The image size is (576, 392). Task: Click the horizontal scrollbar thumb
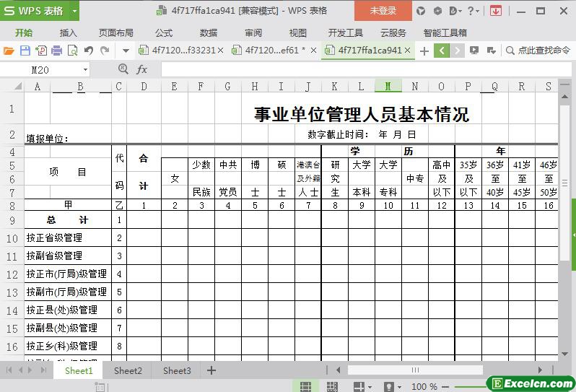415,370
